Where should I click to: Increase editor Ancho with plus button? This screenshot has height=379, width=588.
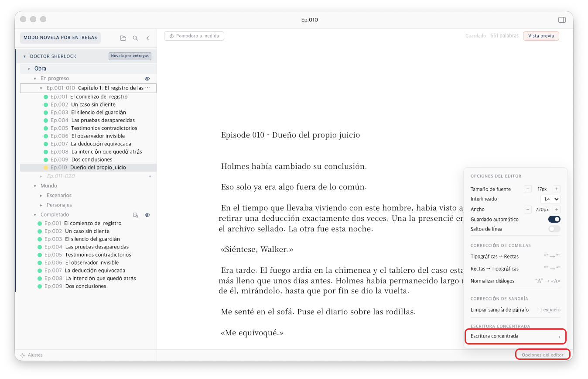pyautogui.click(x=557, y=210)
